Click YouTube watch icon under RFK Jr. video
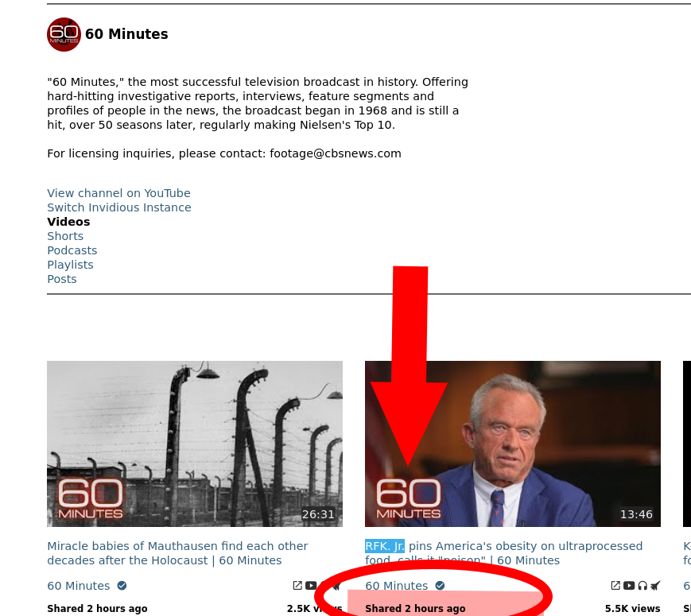 [629, 585]
